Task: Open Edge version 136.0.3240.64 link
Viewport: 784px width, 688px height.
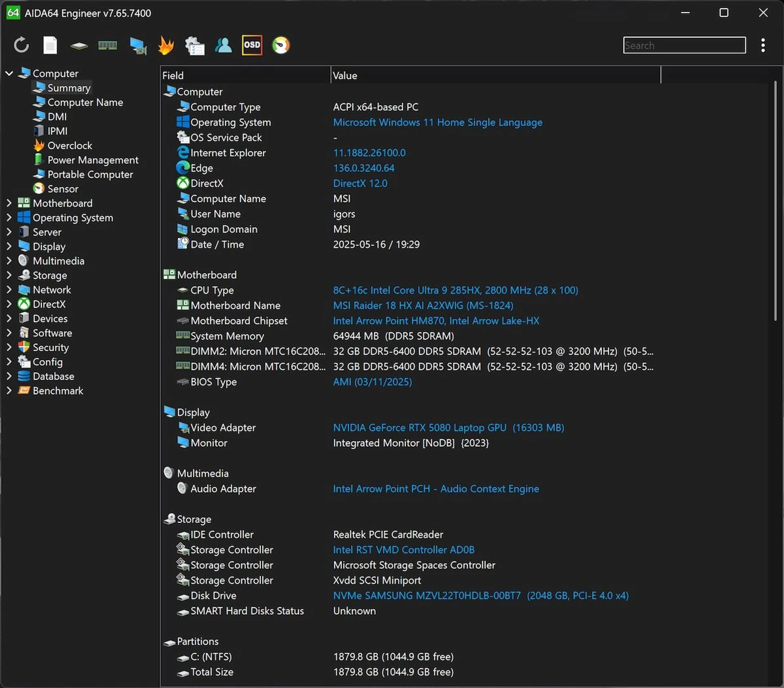Action: [363, 168]
